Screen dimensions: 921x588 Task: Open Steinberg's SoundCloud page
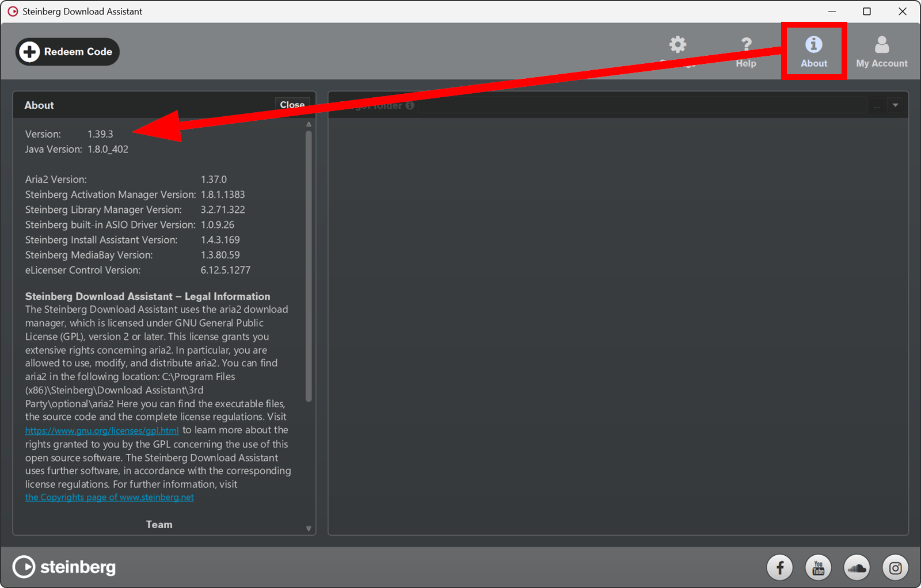pos(857,568)
